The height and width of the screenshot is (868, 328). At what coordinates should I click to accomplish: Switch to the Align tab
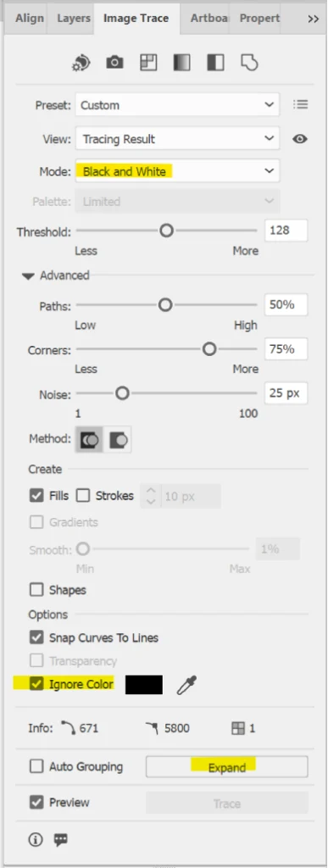[x=30, y=19]
